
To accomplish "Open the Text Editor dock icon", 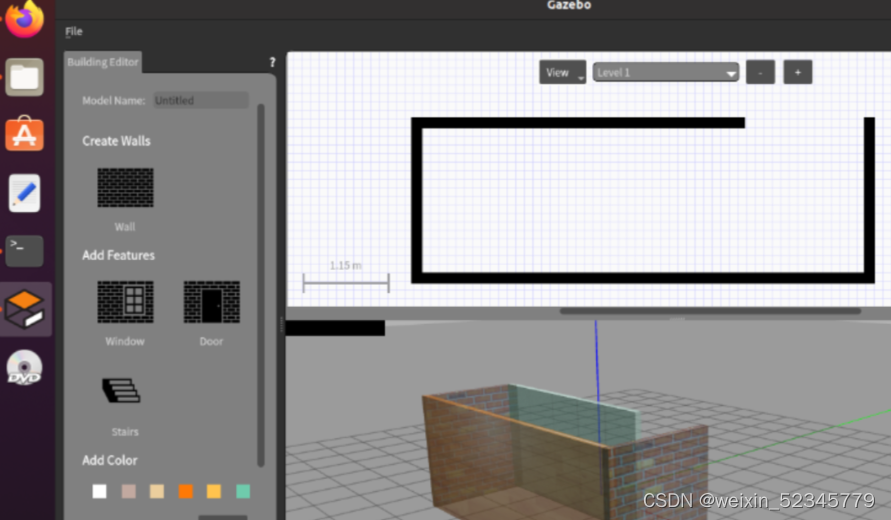I will (x=24, y=193).
